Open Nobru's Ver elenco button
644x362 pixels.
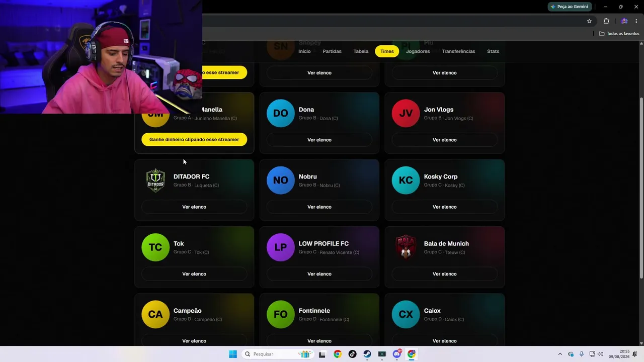coord(319,207)
